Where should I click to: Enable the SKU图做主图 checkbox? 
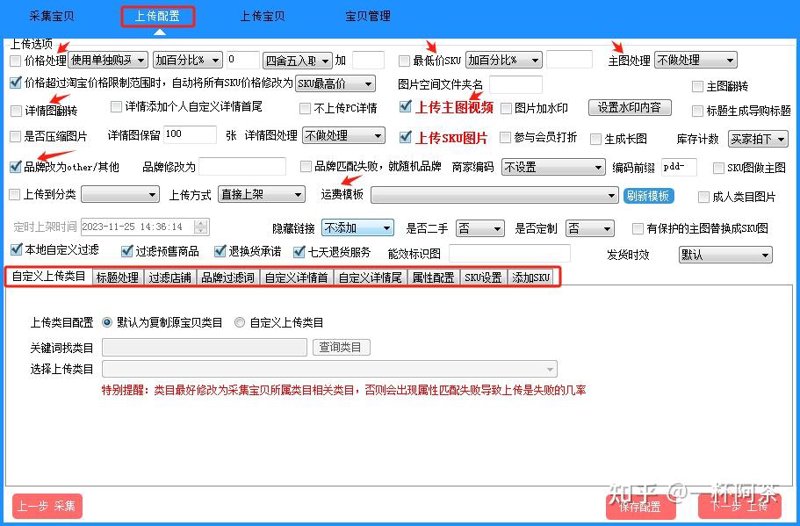[x=718, y=168]
